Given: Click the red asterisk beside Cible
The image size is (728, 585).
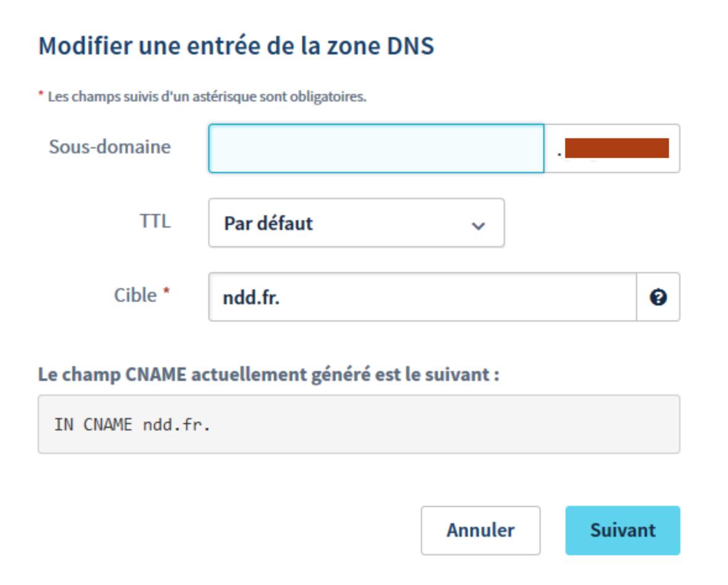Looking at the screenshot, I should 166,294.
